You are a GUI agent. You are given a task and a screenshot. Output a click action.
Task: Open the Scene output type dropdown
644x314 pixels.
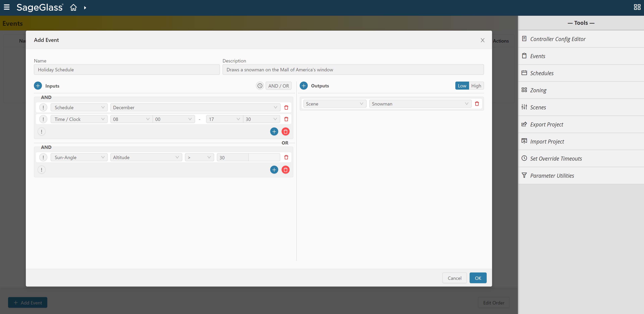(335, 104)
